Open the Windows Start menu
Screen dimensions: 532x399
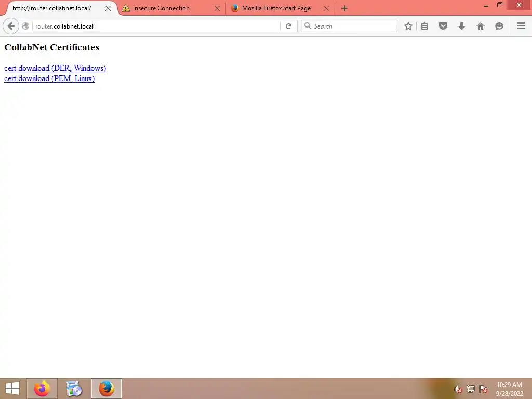(x=12, y=389)
